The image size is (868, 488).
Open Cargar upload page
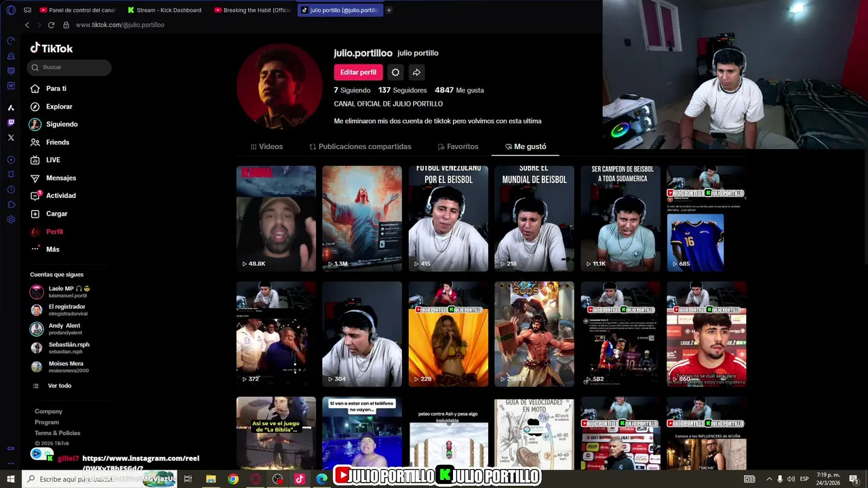pos(49,213)
